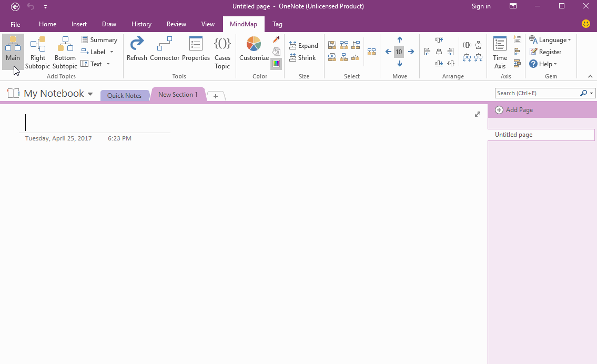The width and height of the screenshot is (597, 364).
Task: Insert a Right Subtopic
Action: point(38,53)
